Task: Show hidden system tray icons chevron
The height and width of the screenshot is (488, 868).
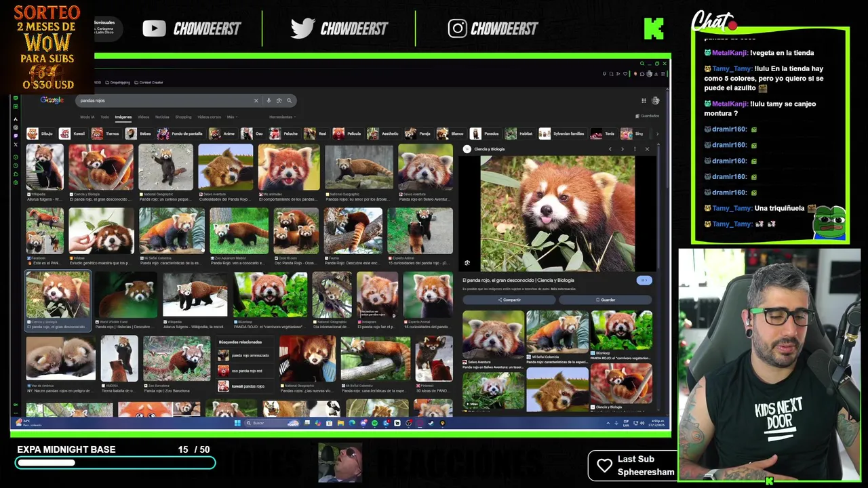Action: point(608,423)
